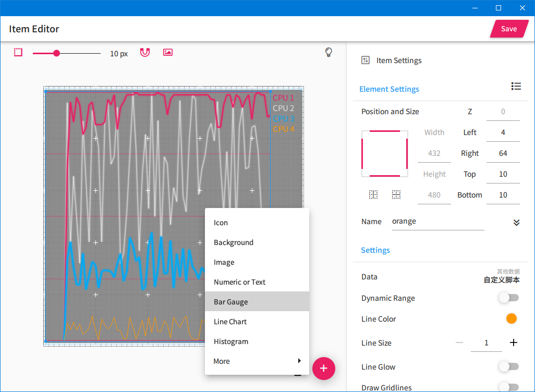Open the element list icon
The image size is (535, 392).
coord(516,87)
